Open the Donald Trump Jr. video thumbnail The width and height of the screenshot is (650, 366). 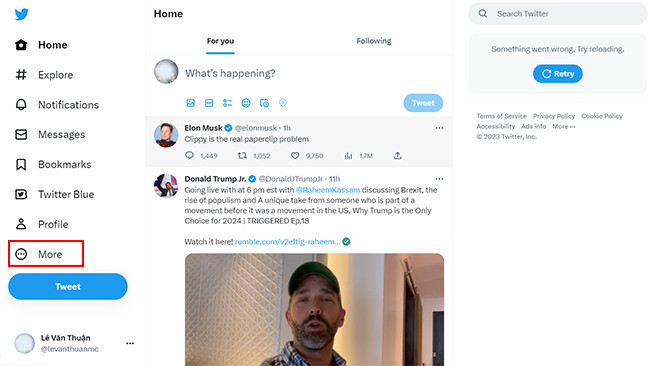(x=314, y=310)
